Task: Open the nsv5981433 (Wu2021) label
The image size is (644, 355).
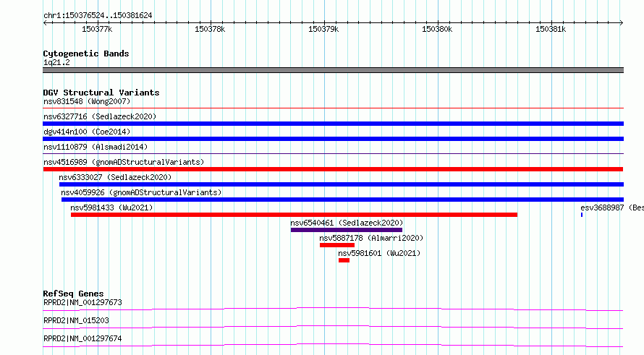Action: [x=111, y=208]
